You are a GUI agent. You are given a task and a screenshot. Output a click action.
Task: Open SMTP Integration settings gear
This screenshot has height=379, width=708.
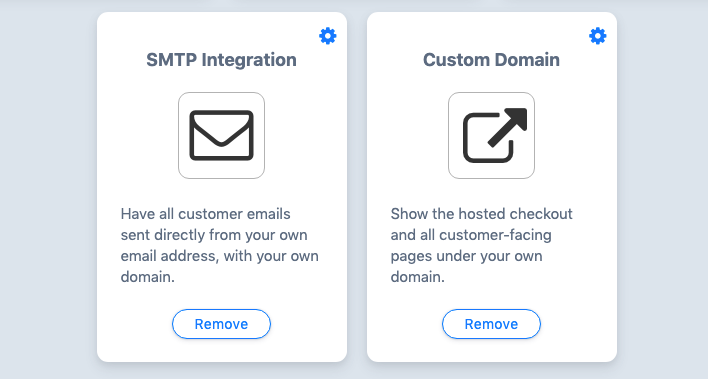tap(328, 36)
